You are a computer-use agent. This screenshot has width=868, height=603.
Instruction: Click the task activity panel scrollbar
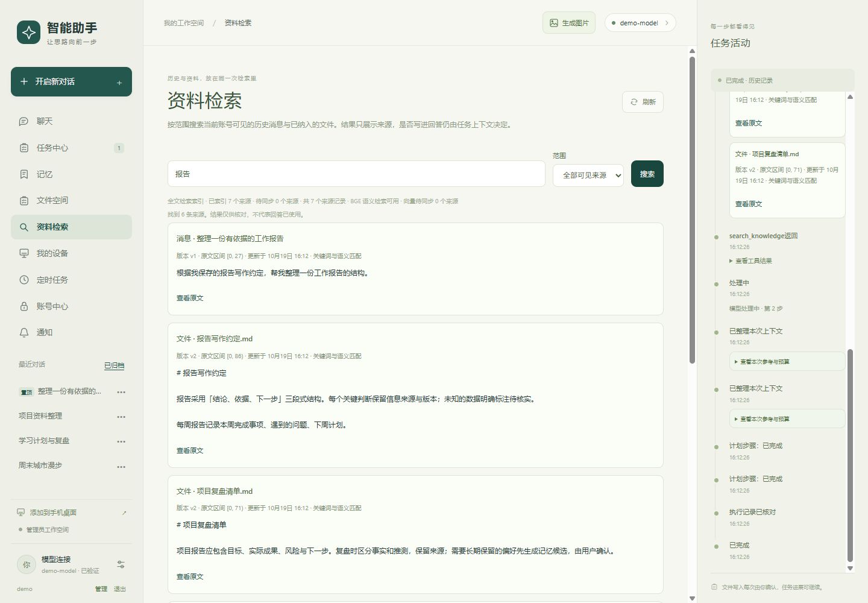click(x=850, y=455)
